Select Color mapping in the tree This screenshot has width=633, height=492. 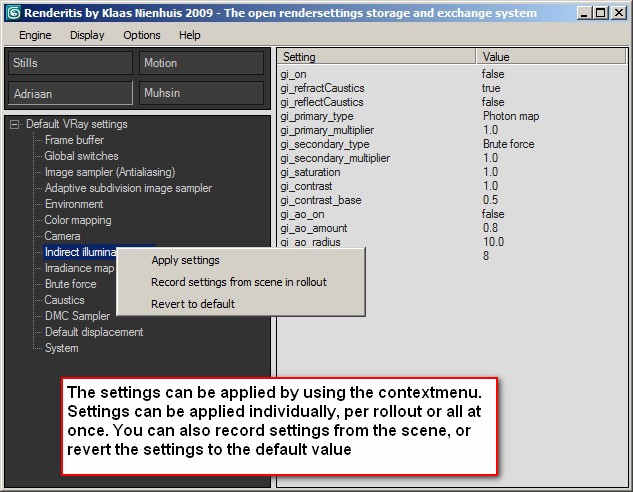point(78,220)
